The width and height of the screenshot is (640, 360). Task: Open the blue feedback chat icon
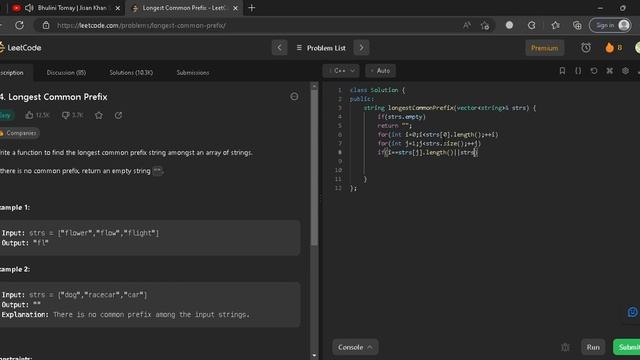pyautogui.click(x=632, y=313)
